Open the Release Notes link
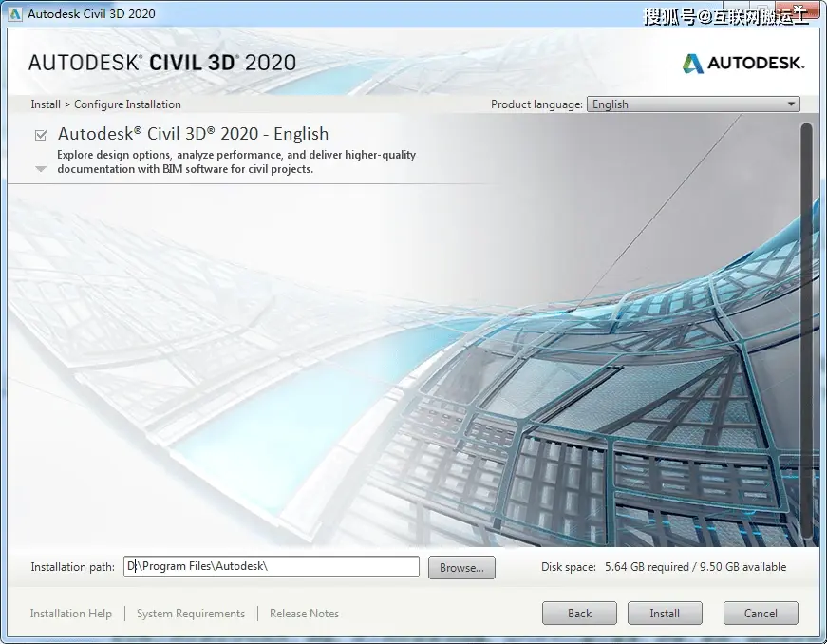 click(305, 614)
